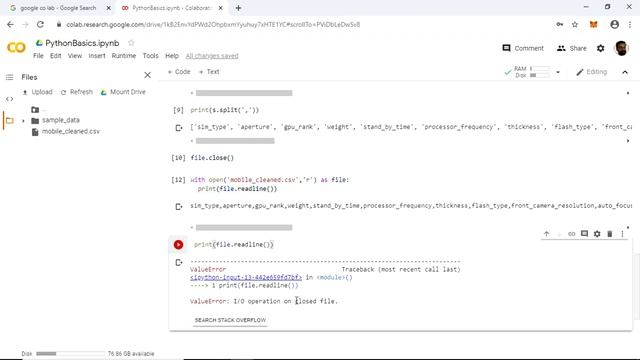Close the PythonBasics.ipynb browser tab
The width and height of the screenshot is (640, 360).
point(220,8)
